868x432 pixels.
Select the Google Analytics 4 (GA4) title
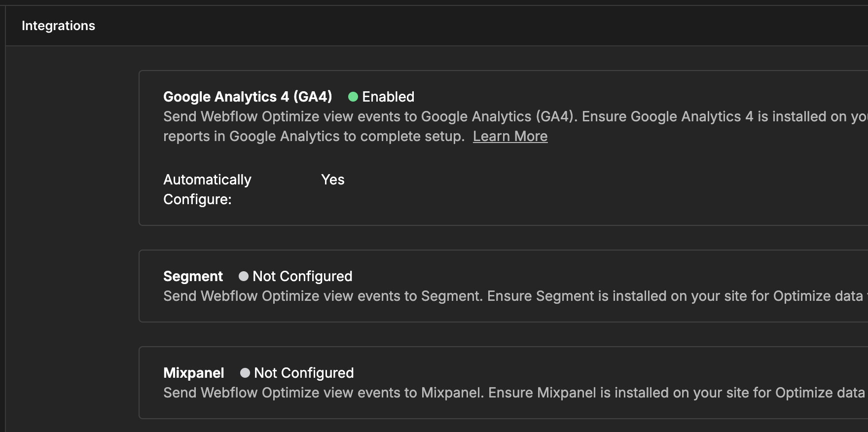pos(248,97)
